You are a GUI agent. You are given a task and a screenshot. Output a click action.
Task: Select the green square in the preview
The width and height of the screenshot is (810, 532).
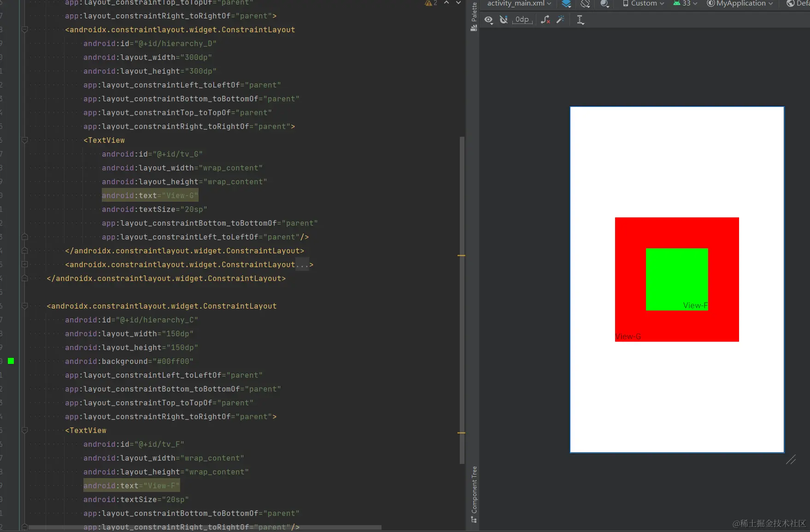(x=677, y=279)
